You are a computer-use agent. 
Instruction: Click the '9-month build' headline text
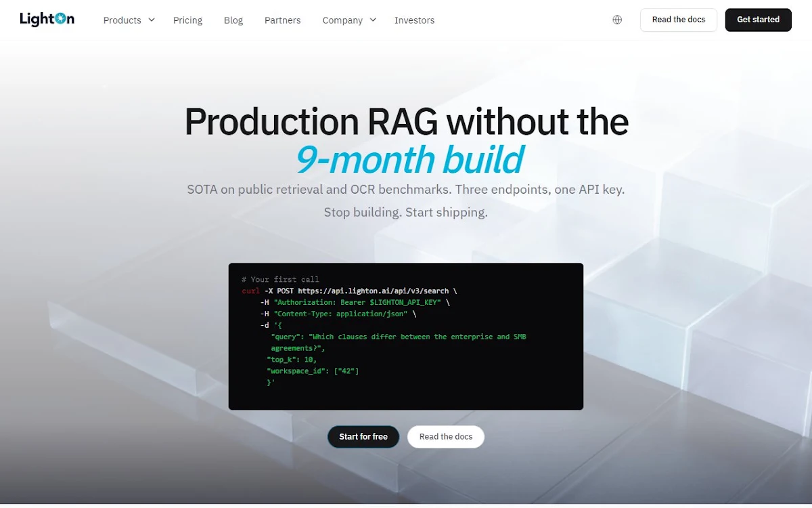pos(409,160)
